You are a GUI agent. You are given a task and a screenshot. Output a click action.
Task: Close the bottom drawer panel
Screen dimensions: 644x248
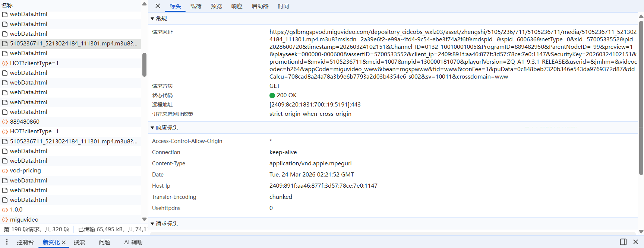[635, 242]
